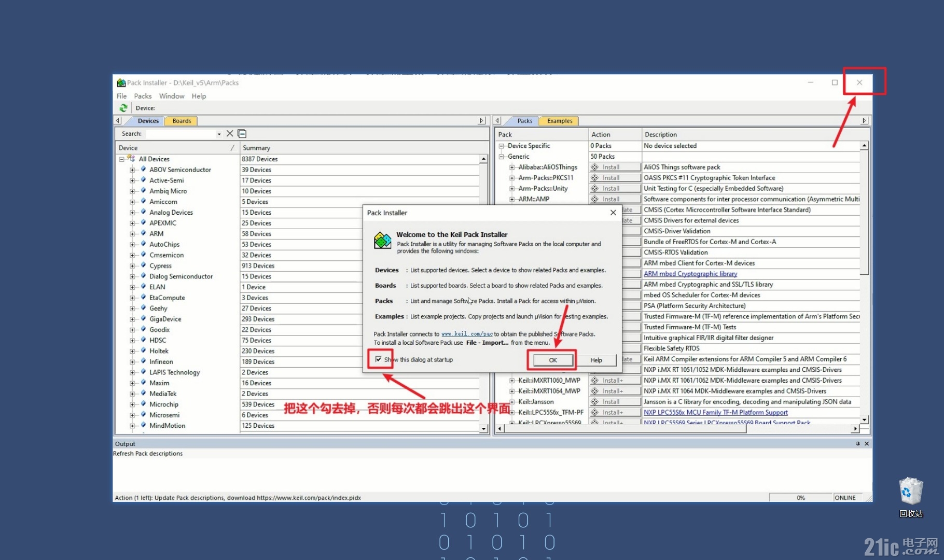The width and height of the screenshot is (944, 560).
Task: Open the Help menu
Action: tap(199, 96)
